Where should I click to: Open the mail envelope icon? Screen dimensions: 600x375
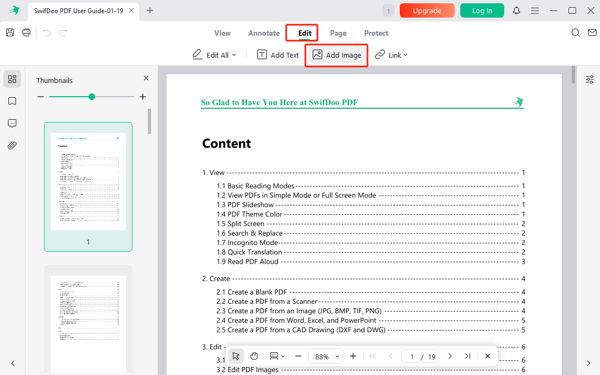(592, 33)
